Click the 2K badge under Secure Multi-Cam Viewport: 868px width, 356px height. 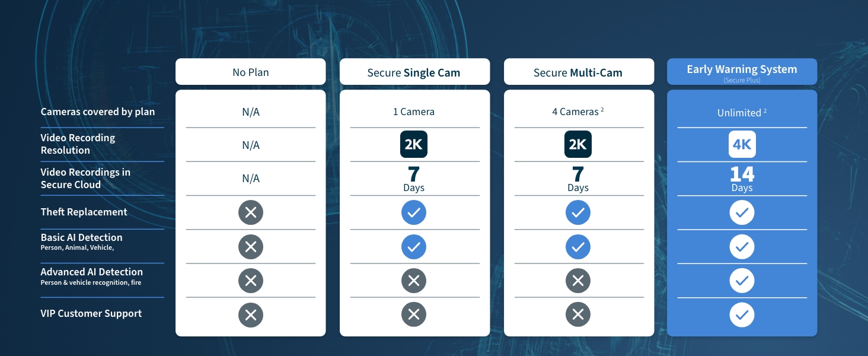pyautogui.click(x=578, y=145)
